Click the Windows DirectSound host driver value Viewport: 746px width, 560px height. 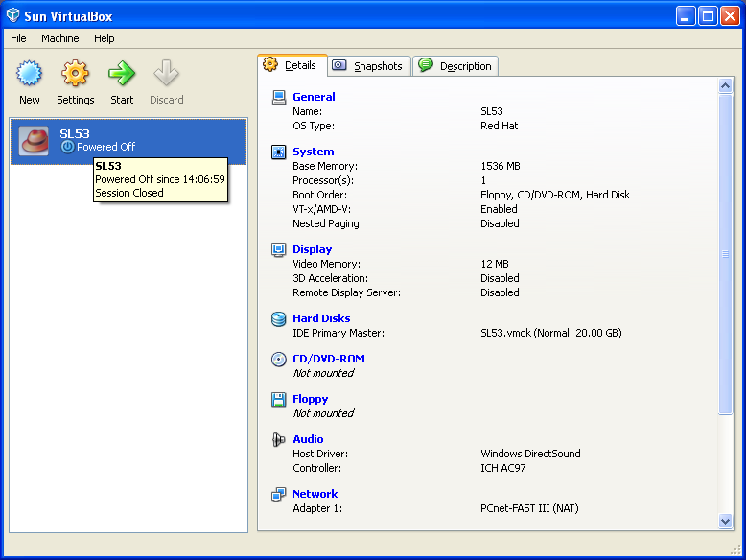[530, 454]
